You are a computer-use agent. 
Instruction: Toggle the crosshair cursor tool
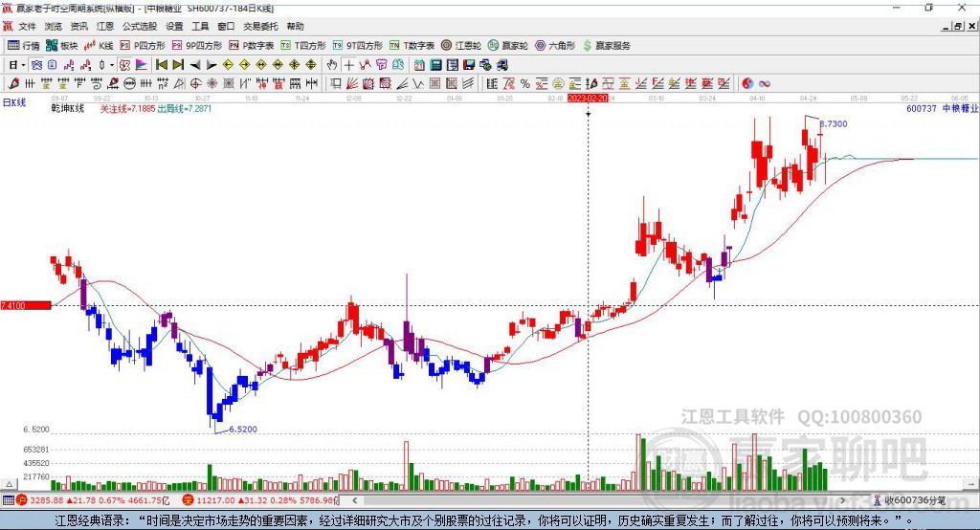click(348, 65)
